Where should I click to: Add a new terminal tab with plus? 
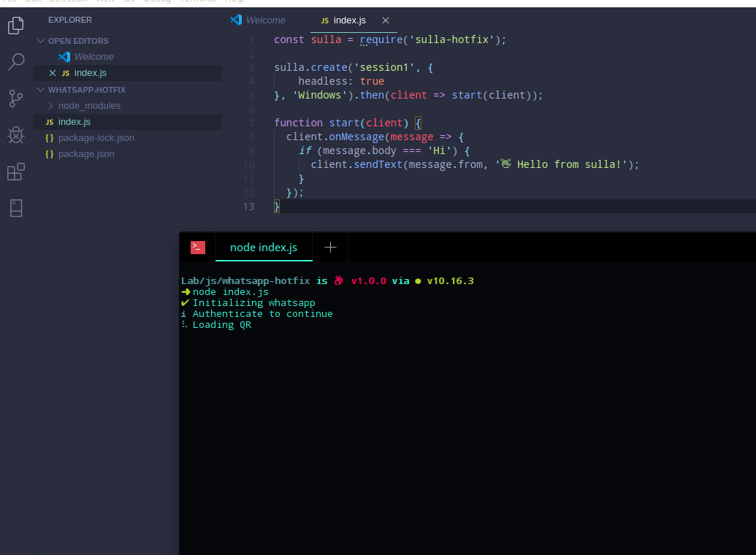[x=330, y=248]
